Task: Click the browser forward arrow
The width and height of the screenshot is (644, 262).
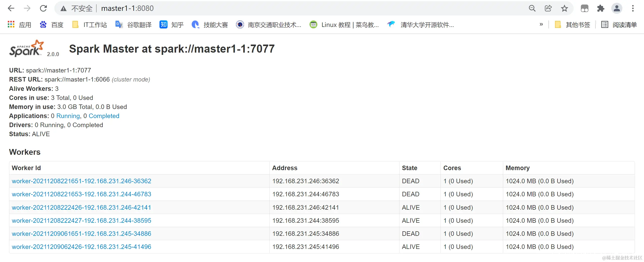Action: (27, 8)
